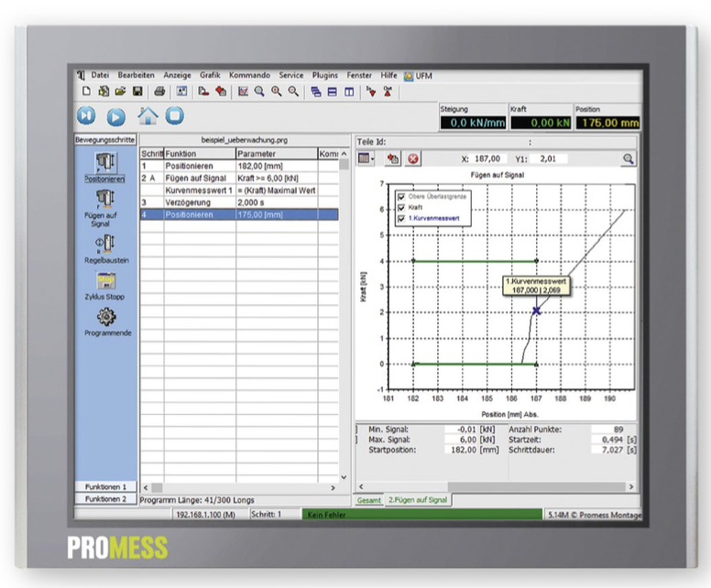
Task: Click the Programmende gear icon
Action: pos(104,317)
